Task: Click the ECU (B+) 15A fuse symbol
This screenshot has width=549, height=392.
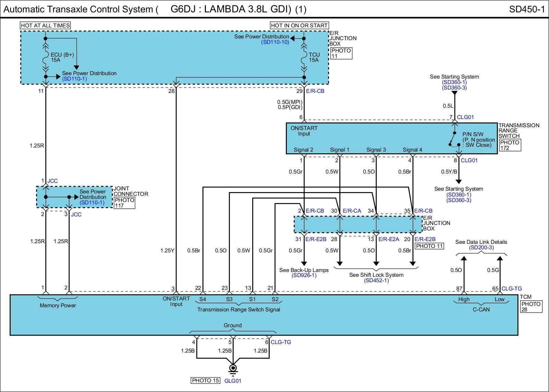Action: (x=45, y=57)
